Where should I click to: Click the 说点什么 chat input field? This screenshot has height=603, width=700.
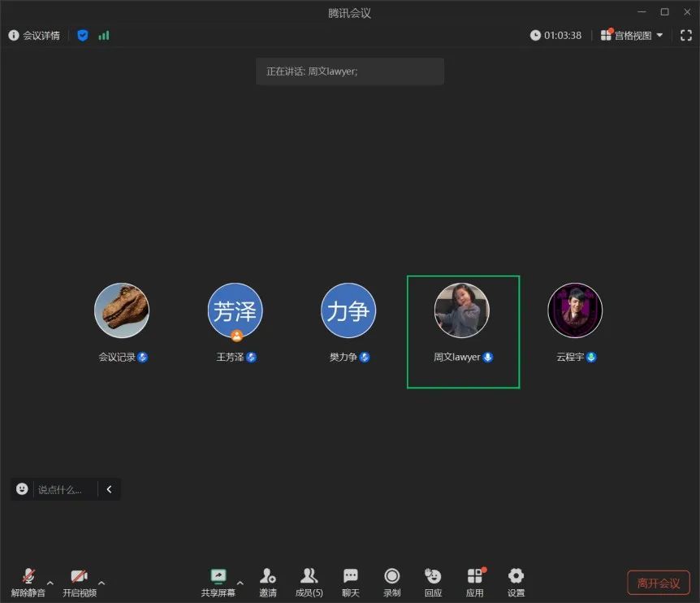click(x=65, y=489)
